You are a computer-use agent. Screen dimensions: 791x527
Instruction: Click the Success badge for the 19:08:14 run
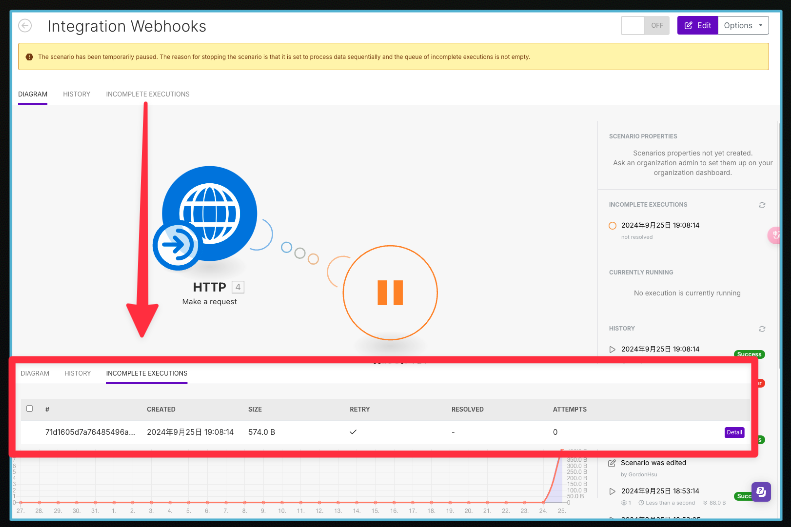click(749, 354)
